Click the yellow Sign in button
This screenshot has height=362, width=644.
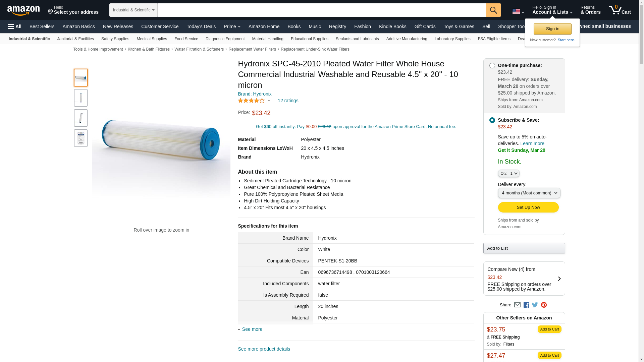[552, 29]
